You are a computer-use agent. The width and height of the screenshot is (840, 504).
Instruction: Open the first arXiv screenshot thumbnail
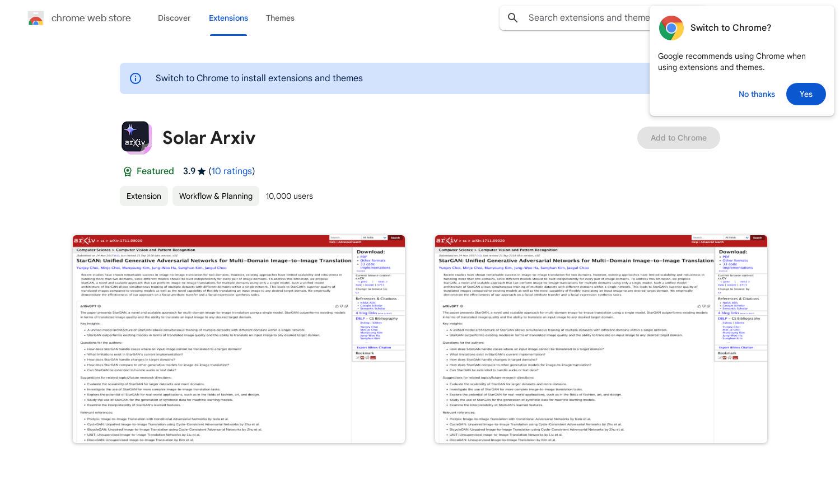239,339
